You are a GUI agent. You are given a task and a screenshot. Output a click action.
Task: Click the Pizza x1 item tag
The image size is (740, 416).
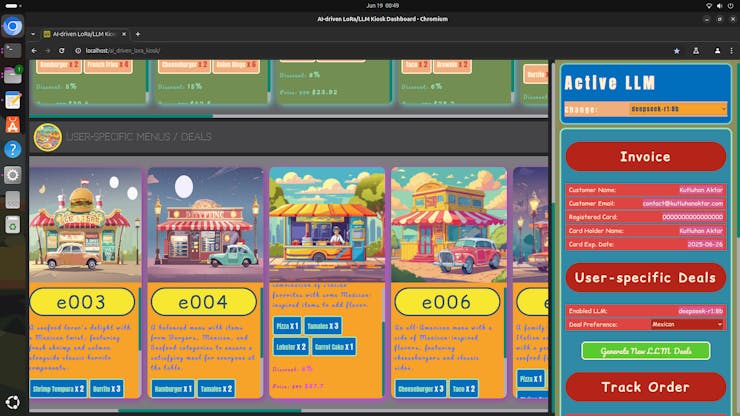(x=287, y=326)
